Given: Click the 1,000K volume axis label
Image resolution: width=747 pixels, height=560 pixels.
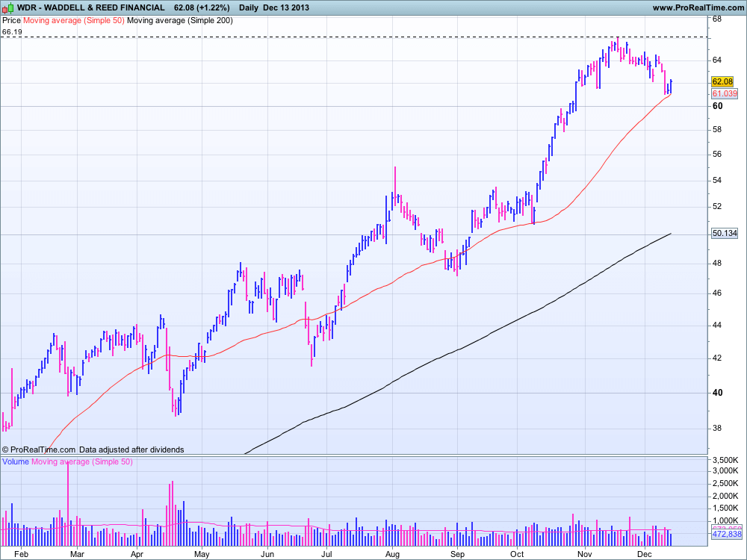Looking at the screenshot, I should [x=725, y=521].
